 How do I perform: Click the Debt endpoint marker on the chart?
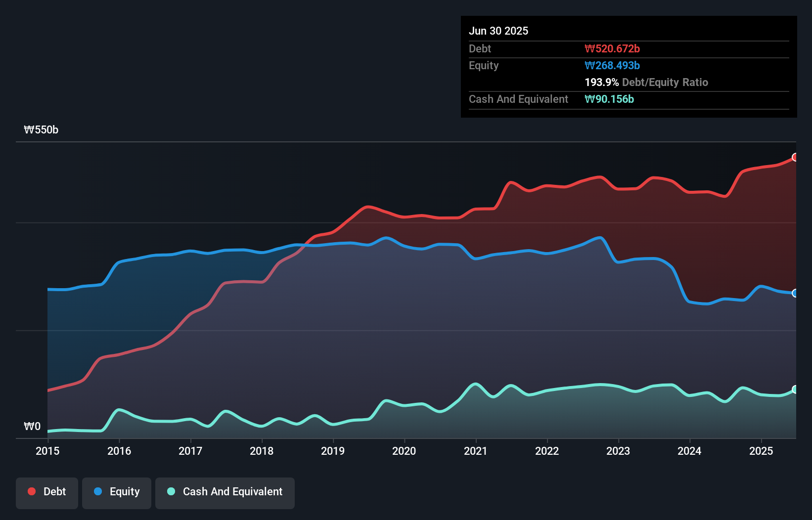click(795, 157)
